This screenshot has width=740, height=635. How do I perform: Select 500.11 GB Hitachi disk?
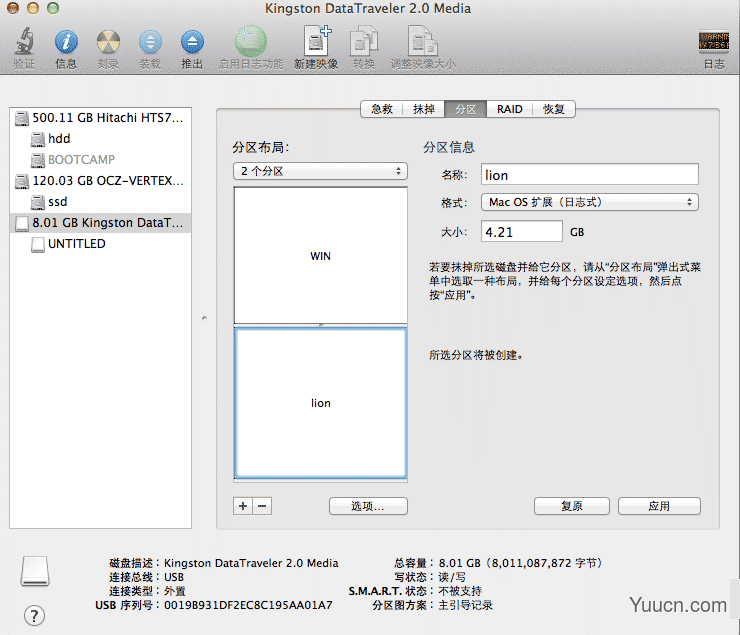point(100,117)
